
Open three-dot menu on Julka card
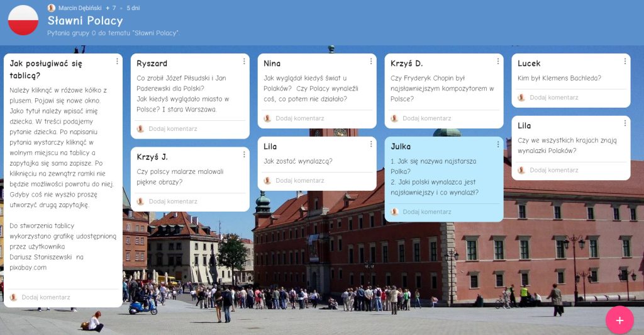pyautogui.click(x=498, y=144)
